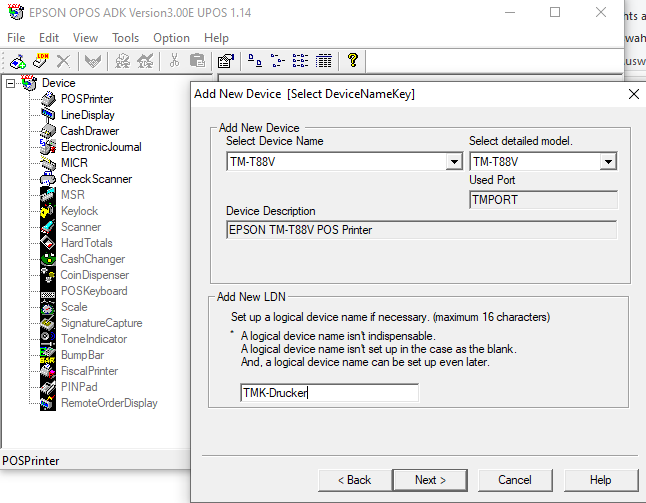The height and width of the screenshot is (503, 646).
Task: Click the ElectronicJournal tree icon
Action: 48,147
